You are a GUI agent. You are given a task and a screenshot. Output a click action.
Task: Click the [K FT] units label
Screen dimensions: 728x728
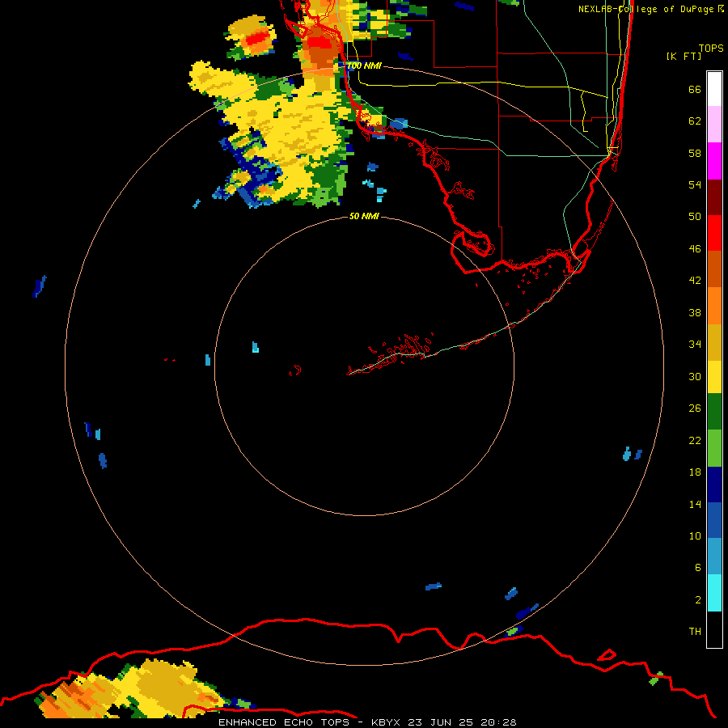click(684, 57)
